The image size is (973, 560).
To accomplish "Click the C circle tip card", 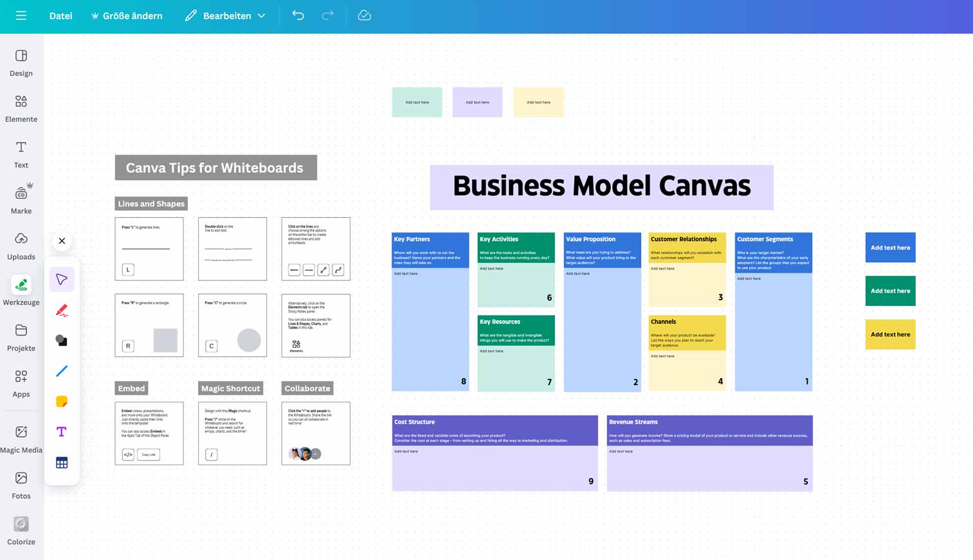I will tap(232, 325).
